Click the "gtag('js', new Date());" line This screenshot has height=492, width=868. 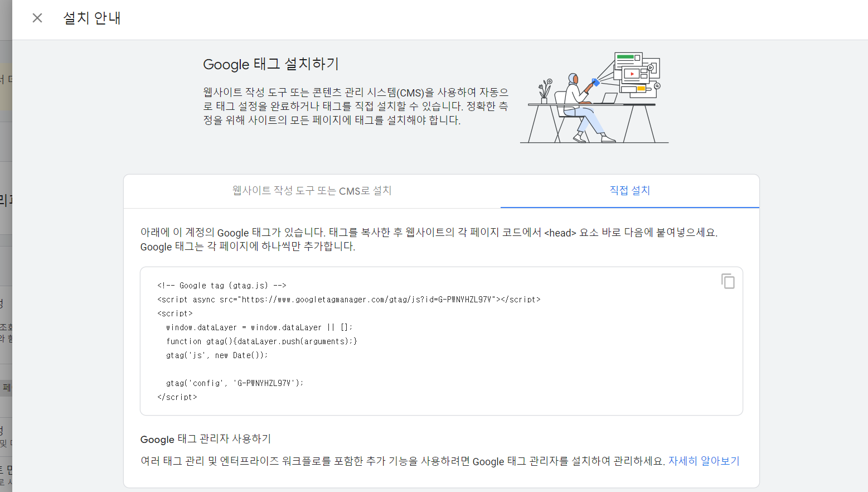pyautogui.click(x=217, y=355)
